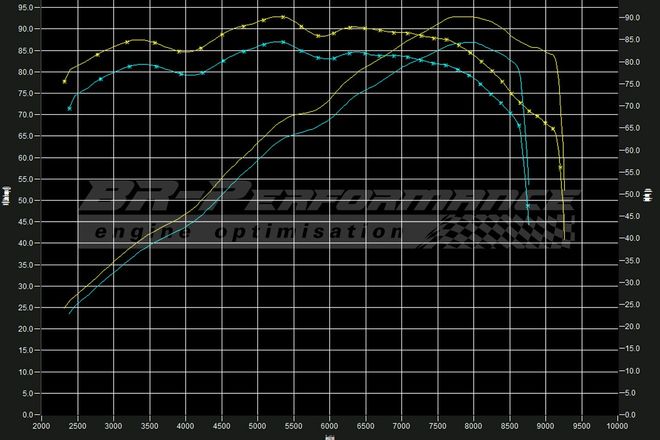This screenshot has width=660, height=440.
Task: Select the first yellow star marker near 2300
Action: point(65,81)
